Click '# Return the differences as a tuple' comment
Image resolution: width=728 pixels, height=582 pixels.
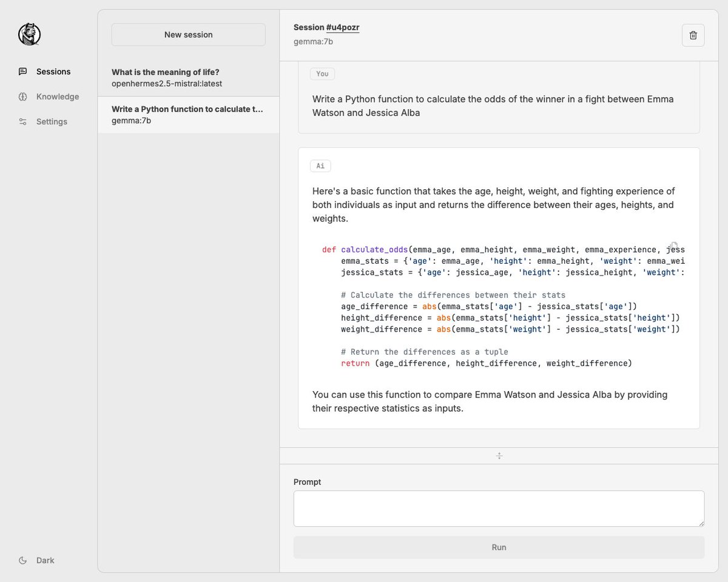425,352
